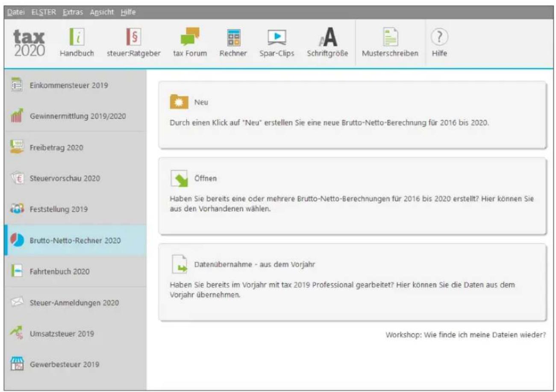Select Steuervorschau 2020 module label
Viewport: 556px width, 392px height.
[65, 178]
